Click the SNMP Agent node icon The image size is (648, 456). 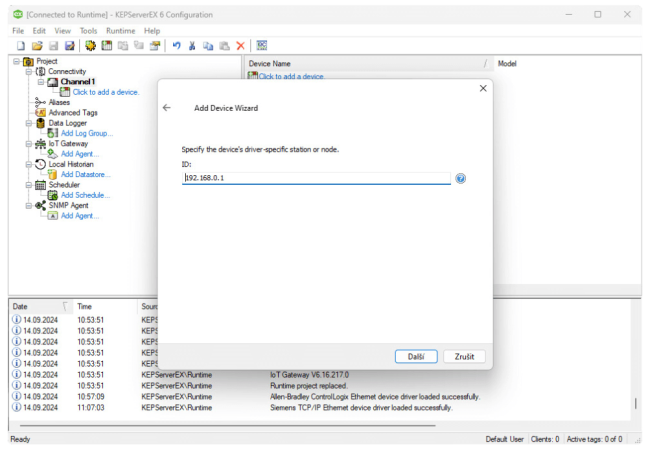(40, 205)
